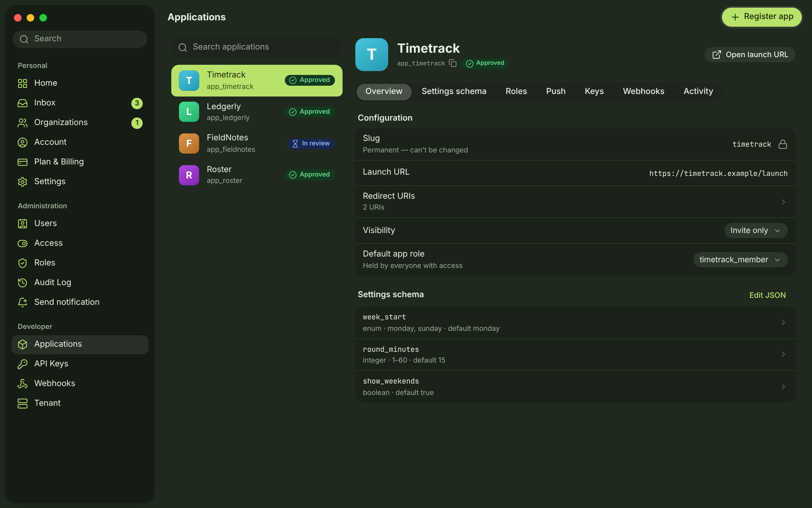Click the API Keys key icon

click(23, 364)
